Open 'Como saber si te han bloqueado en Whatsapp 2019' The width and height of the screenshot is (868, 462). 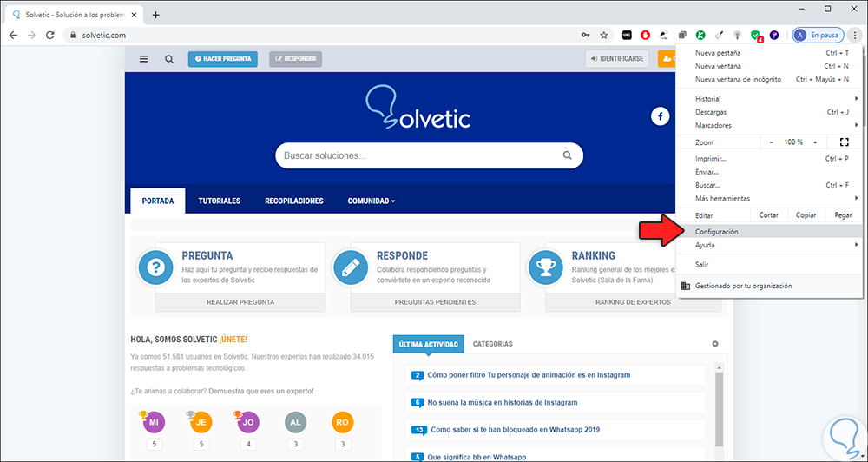pos(516,429)
